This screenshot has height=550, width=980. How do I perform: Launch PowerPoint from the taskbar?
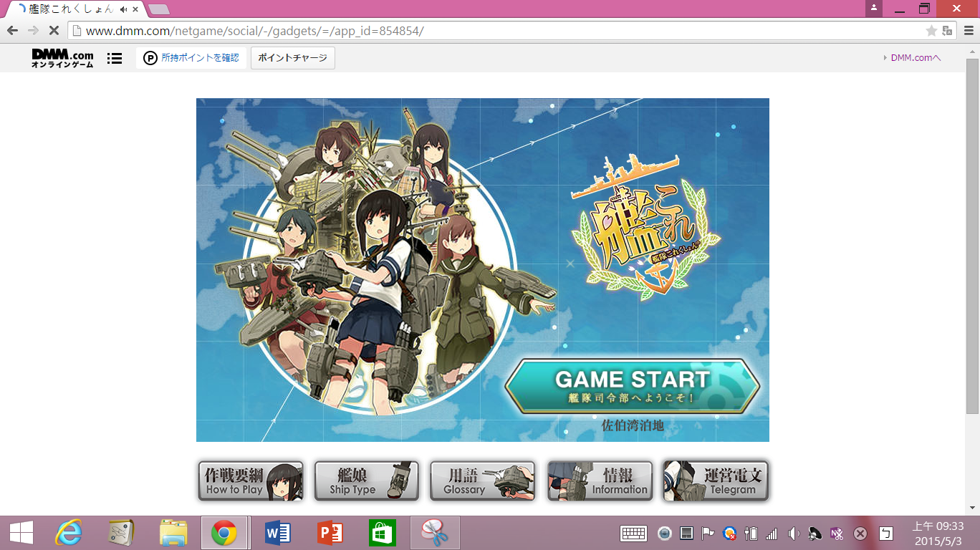pyautogui.click(x=330, y=533)
